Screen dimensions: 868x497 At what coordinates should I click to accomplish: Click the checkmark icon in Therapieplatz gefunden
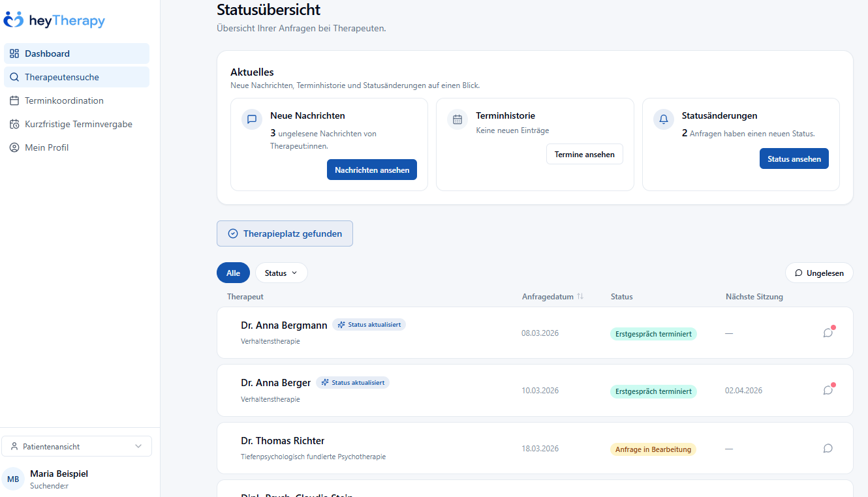tap(233, 233)
